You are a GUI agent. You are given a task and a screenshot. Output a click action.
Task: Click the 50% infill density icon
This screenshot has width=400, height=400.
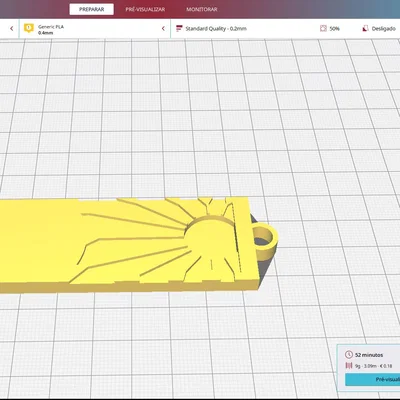coord(323,29)
